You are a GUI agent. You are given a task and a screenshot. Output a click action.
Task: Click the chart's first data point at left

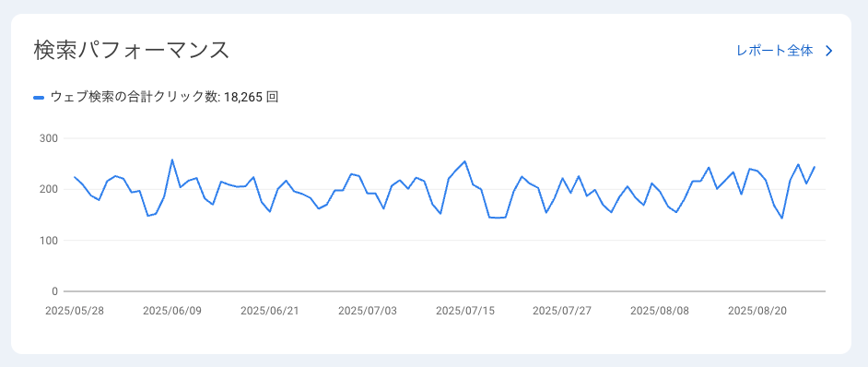(75, 177)
